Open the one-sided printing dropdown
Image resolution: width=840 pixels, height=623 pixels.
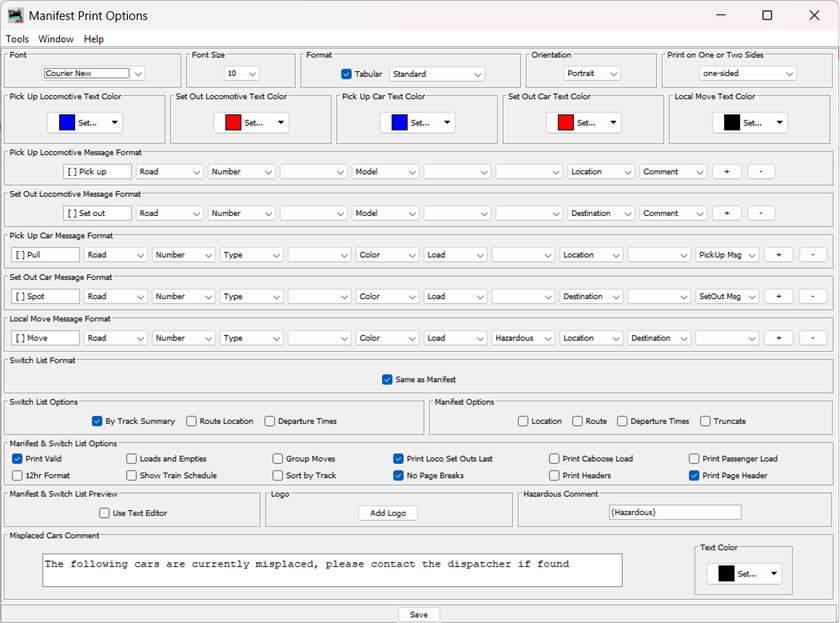point(748,74)
